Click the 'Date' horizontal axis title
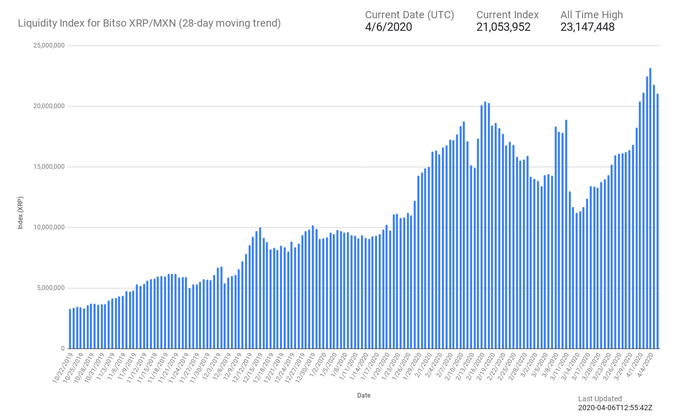Viewport: 679px width, 418px height. point(364,395)
